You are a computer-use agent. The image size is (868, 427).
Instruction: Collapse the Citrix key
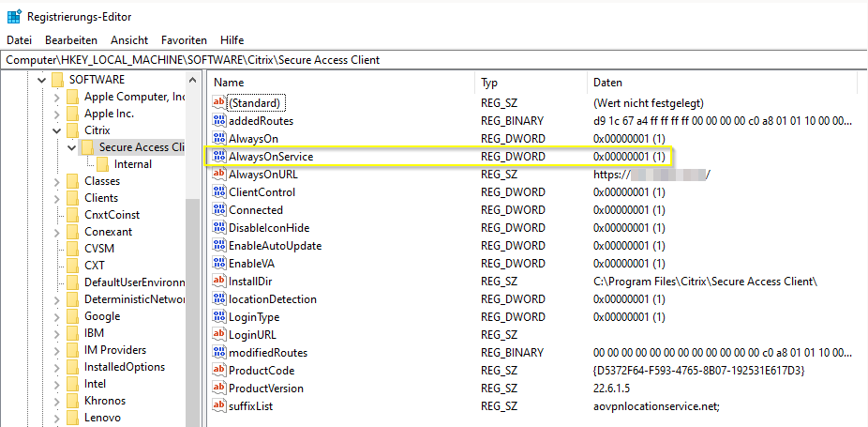[x=56, y=130]
